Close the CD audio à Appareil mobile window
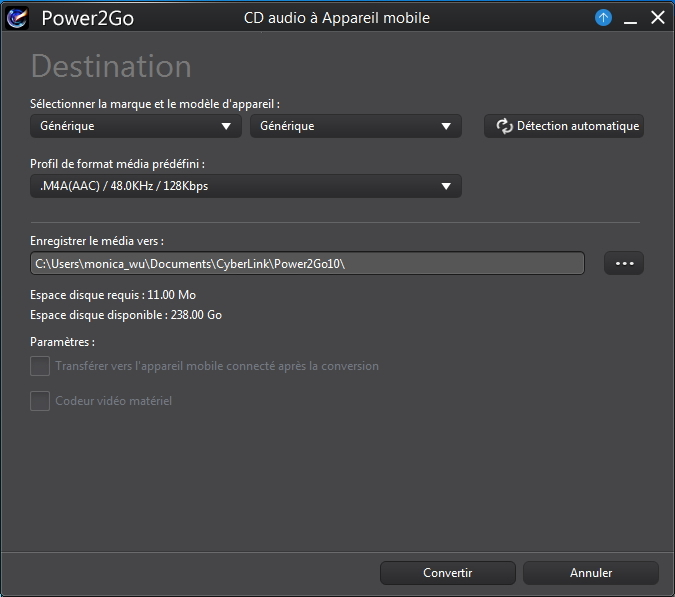The height and width of the screenshot is (597, 675). coord(658,18)
